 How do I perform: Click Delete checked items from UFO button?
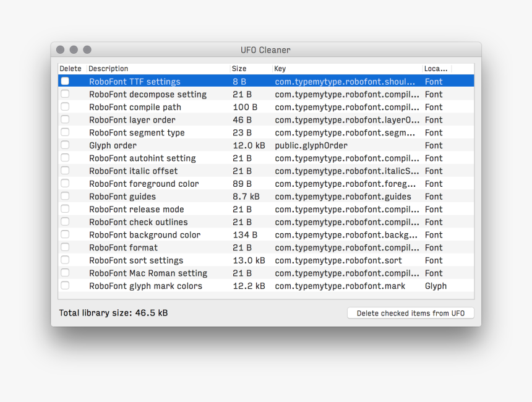point(411,313)
